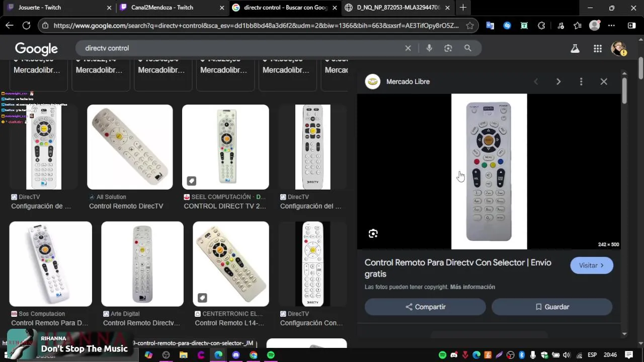Show the next image in preview panel
644x362 pixels.
558,81
